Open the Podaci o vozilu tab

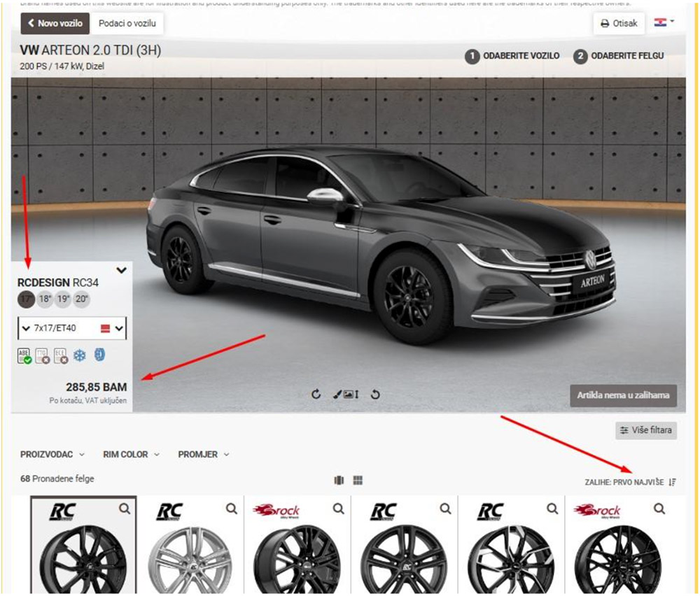click(x=127, y=23)
